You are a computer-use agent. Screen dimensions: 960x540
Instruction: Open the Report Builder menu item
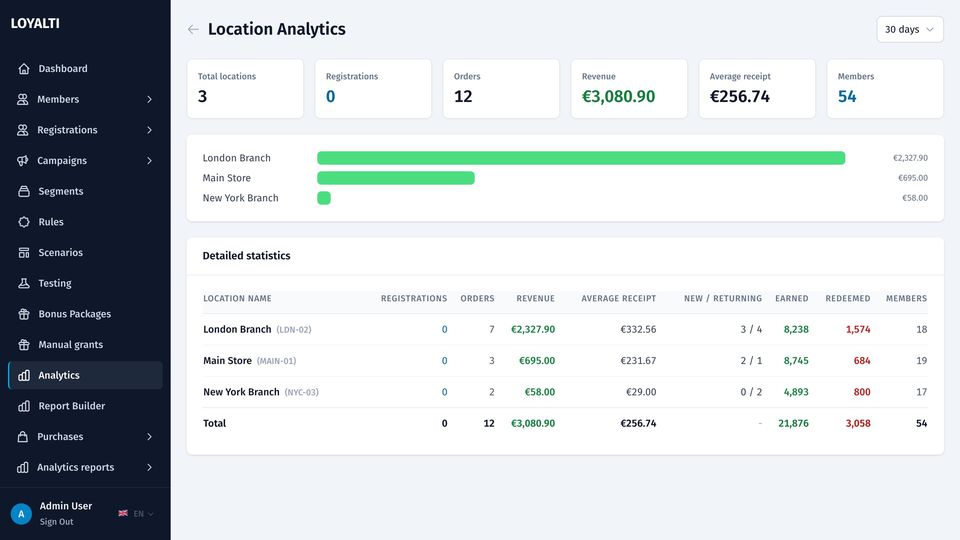coord(85,406)
